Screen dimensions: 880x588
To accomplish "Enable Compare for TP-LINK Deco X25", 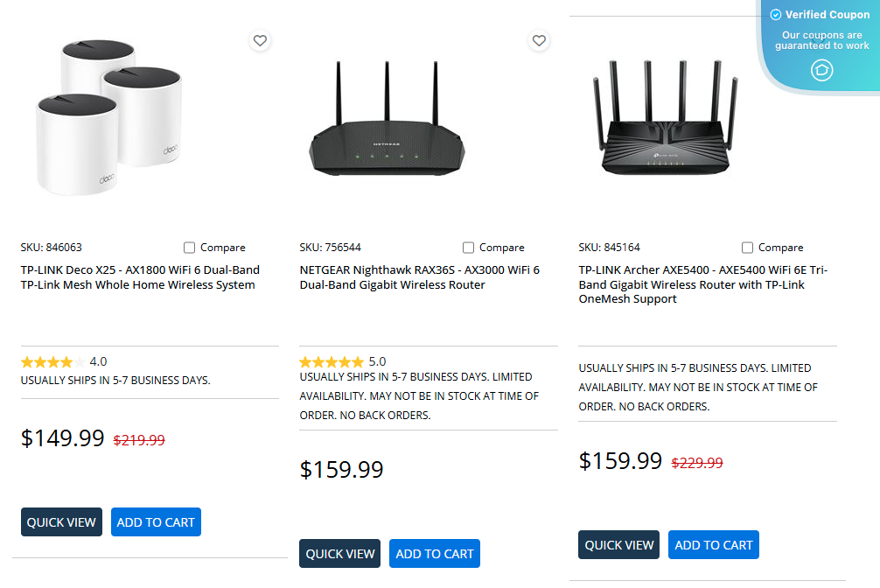I will [x=189, y=248].
